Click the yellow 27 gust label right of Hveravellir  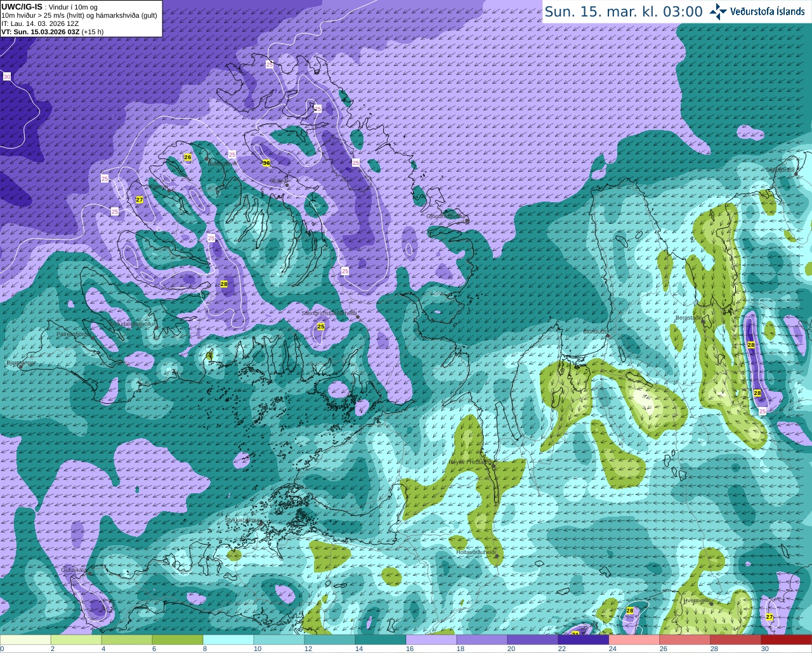pyautogui.click(x=769, y=617)
